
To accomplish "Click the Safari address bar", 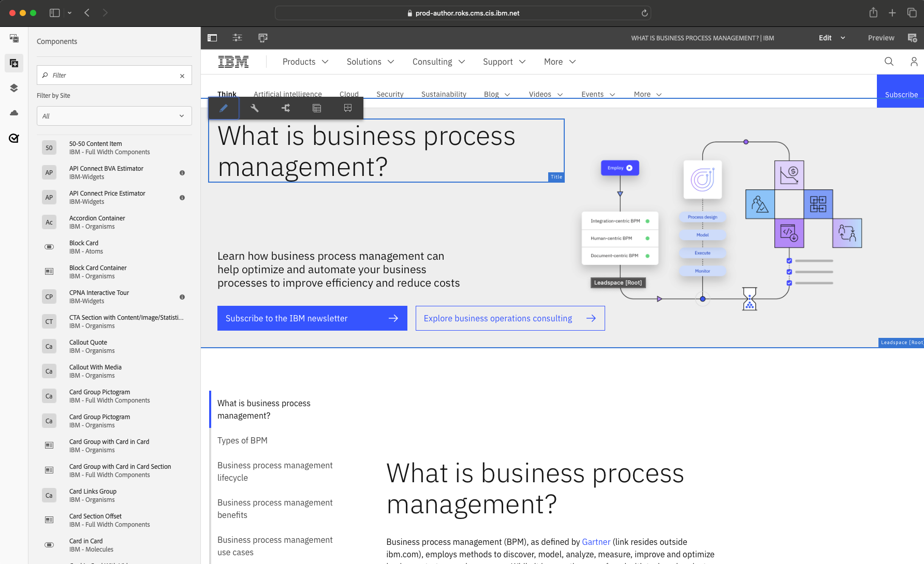I will [463, 13].
